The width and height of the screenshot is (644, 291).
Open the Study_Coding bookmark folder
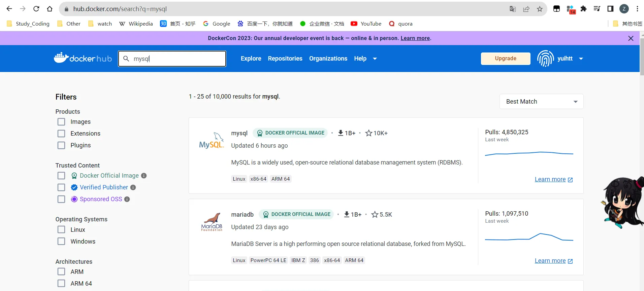28,24
